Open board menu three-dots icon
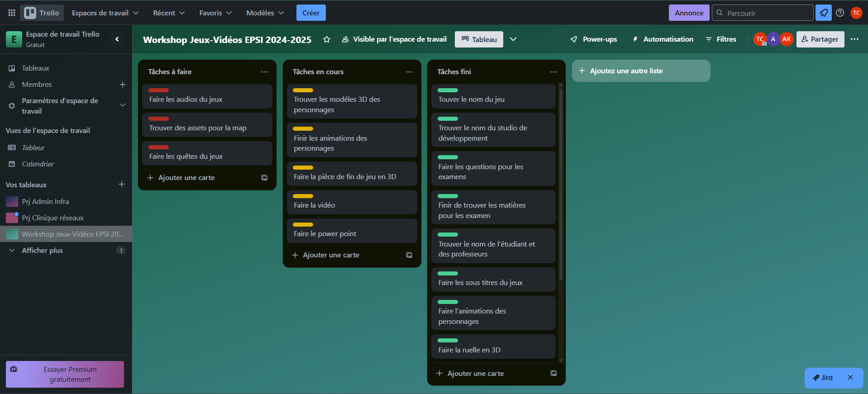 click(854, 39)
